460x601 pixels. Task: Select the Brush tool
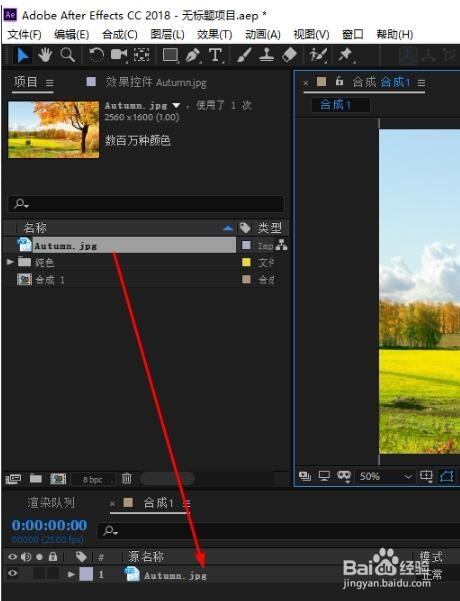coord(244,55)
